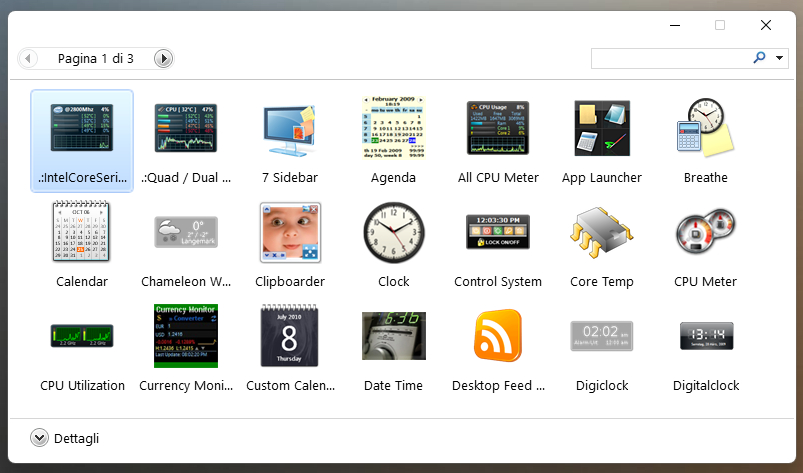Choose the Currency Monitor gadget
803x473 pixels.
point(186,336)
